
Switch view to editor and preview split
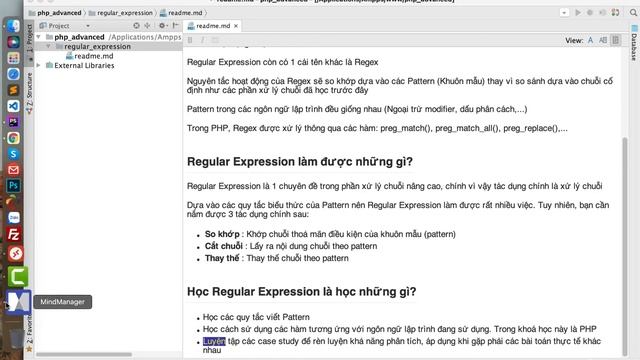603,40
